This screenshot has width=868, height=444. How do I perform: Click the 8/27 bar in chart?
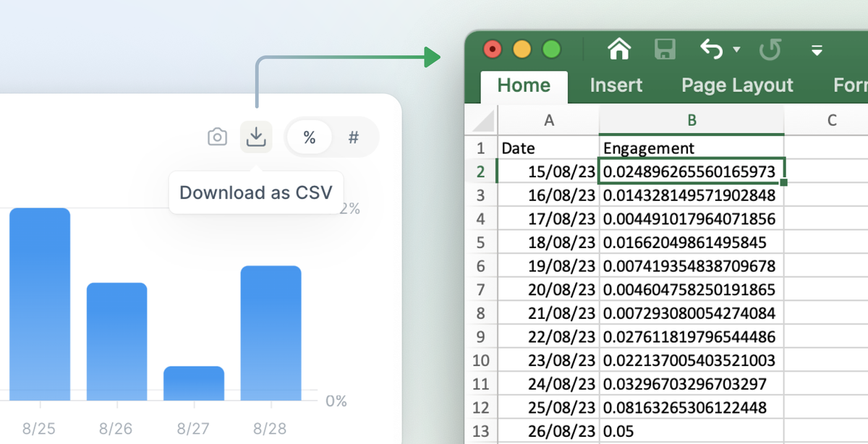[x=194, y=383]
